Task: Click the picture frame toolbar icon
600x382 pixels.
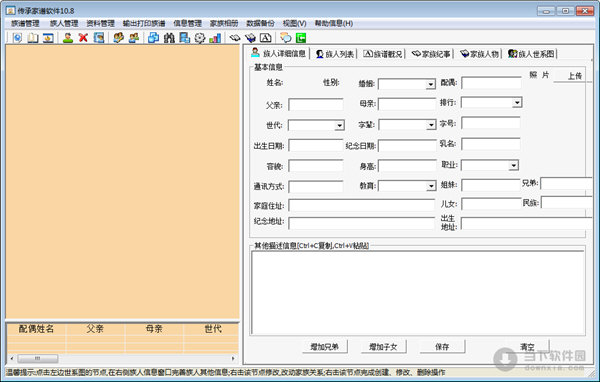Action: coord(48,38)
